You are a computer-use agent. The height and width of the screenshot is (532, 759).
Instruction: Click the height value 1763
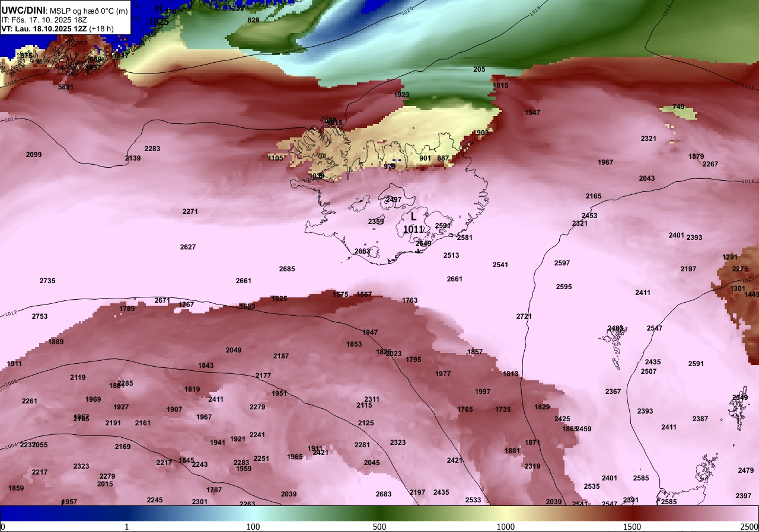coord(410,300)
